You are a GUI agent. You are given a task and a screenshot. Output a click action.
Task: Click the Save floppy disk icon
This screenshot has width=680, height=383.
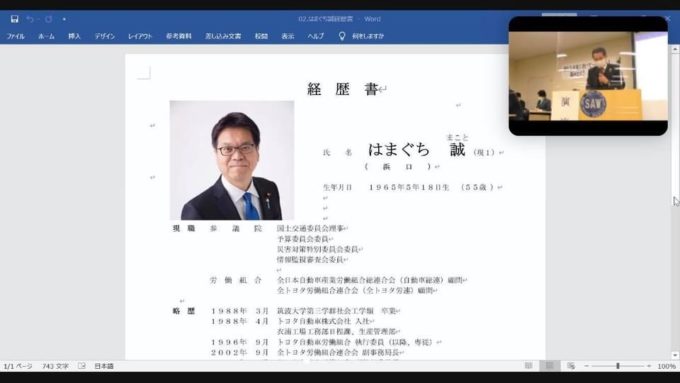click(15, 19)
